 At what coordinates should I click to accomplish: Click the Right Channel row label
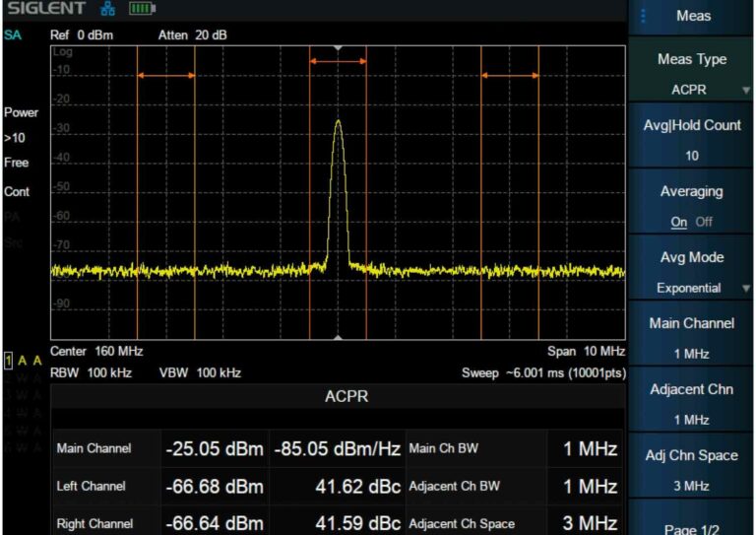coord(94,523)
